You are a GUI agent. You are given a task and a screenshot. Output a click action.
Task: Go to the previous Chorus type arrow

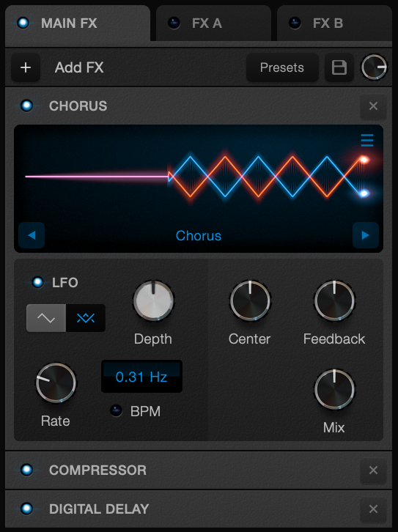click(32, 235)
